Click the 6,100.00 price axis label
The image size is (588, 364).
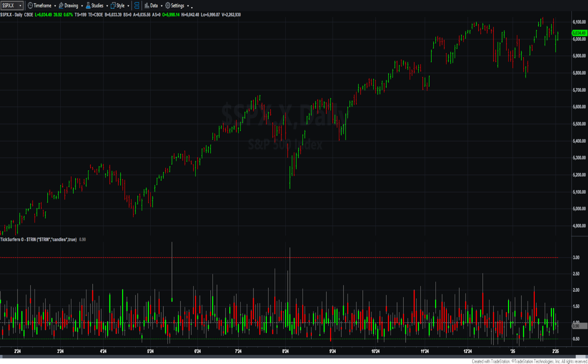click(x=579, y=22)
